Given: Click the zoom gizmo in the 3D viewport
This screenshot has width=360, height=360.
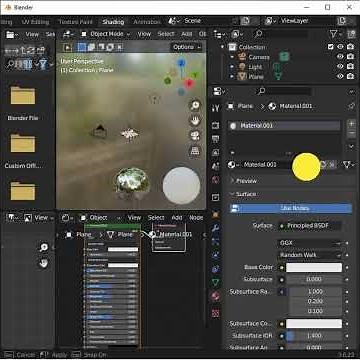Looking at the screenshot, I should pos(195,106).
